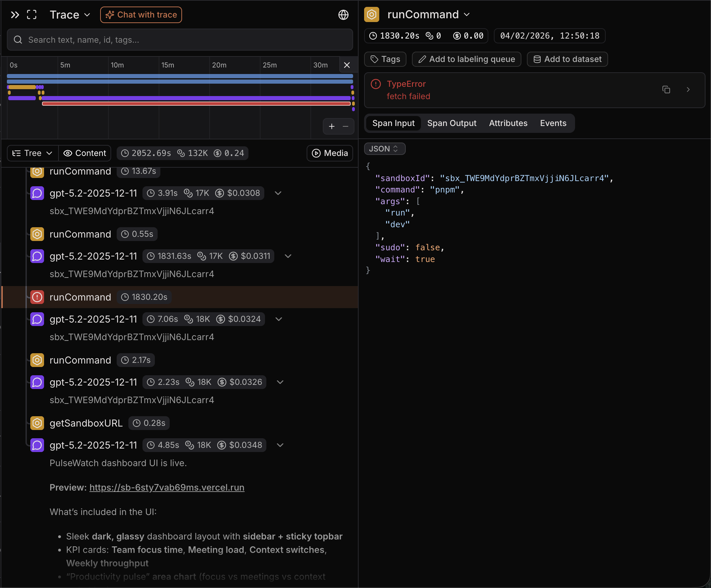Open the Trace dropdown

coord(70,14)
